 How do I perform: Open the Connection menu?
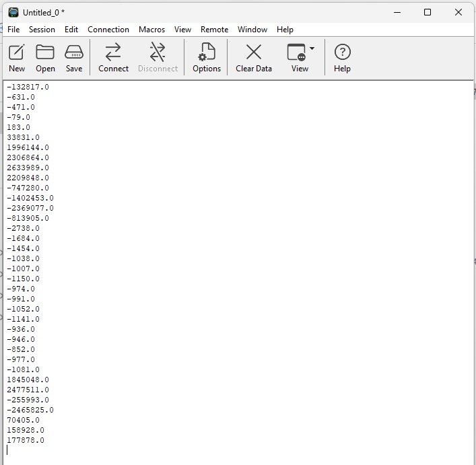click(x=108, y=30)
